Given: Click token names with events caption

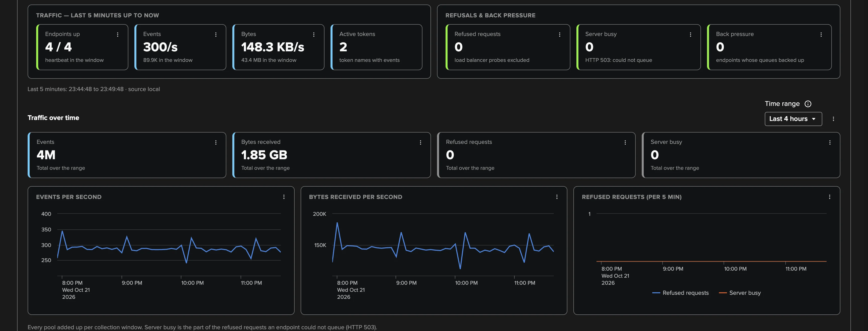Looking at the screenshot, I should pos(369,60).
